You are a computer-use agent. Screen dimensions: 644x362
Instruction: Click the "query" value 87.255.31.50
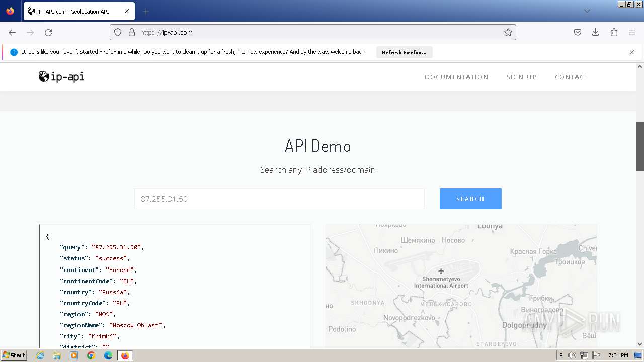click(117, 247)
